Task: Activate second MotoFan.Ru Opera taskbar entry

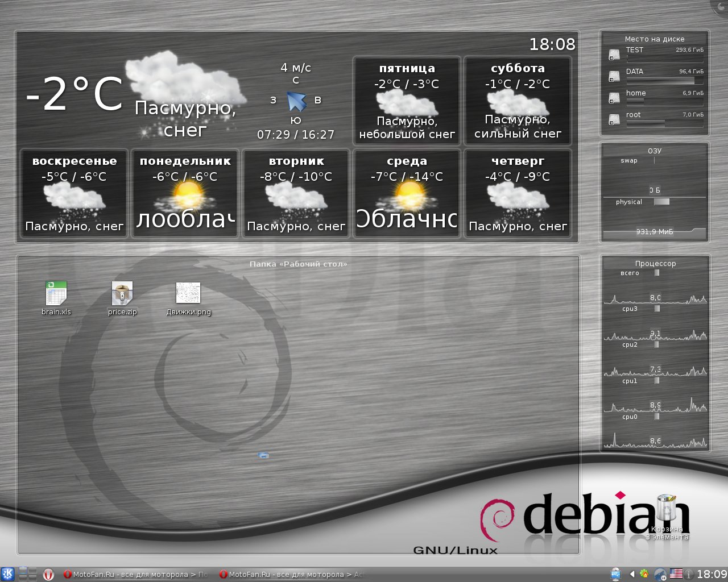Action: coord(292,574)
